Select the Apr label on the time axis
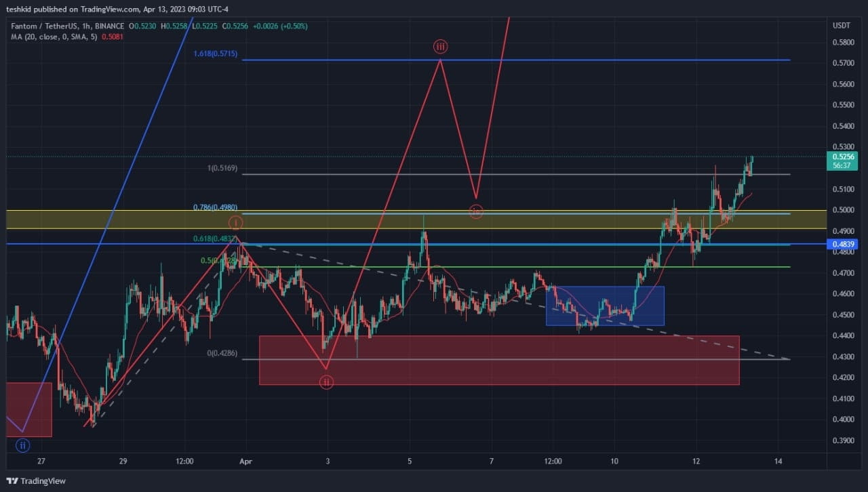The image size is (868, 492). [245, 462]
